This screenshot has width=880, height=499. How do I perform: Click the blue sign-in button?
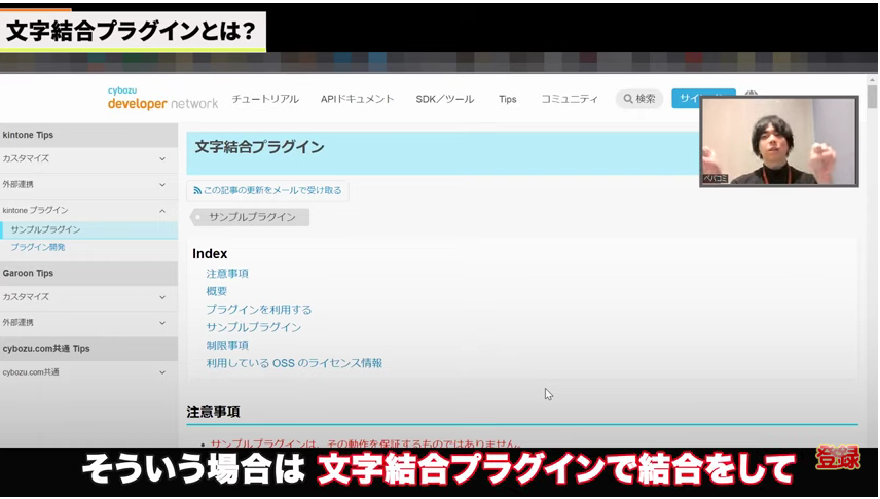(x=703, y=98)
